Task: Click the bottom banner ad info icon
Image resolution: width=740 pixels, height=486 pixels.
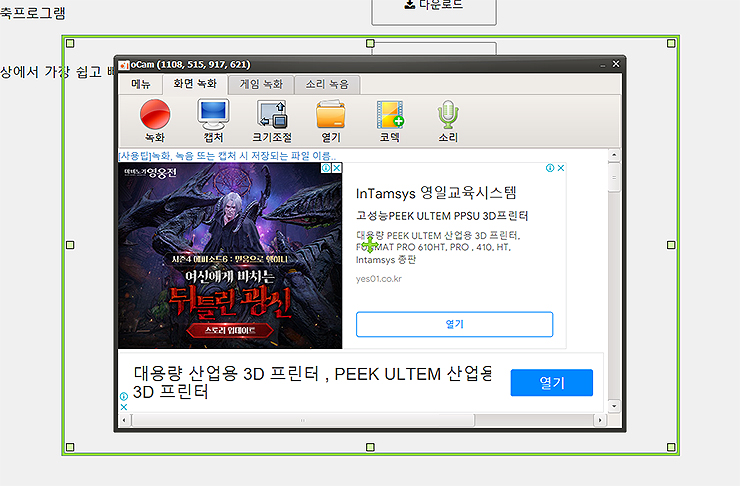Action: (124, 396)
